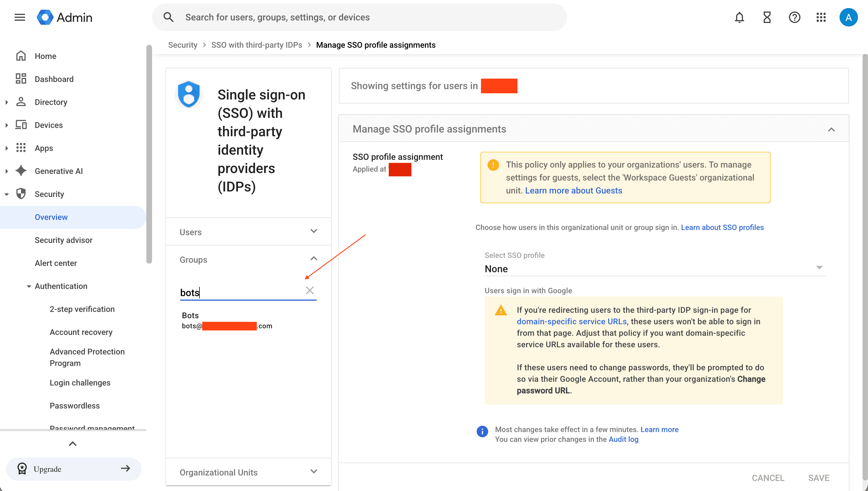Open Dashboard in the sidebar
868x491 pixels.
54,79
